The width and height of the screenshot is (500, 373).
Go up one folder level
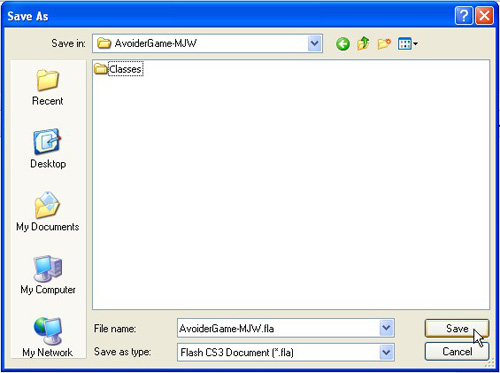coord(363,43)
